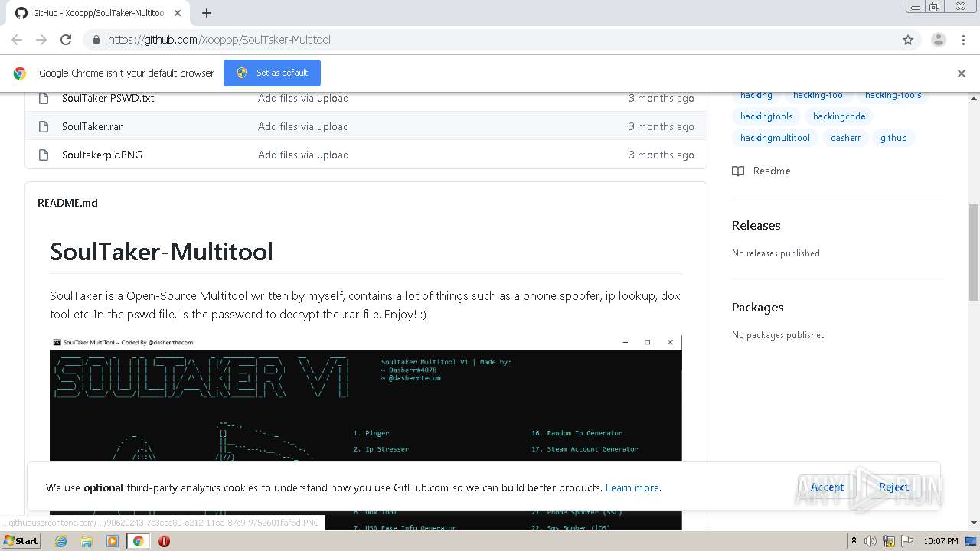
Task: Select the github topic tag
Action: coord(893,138)
